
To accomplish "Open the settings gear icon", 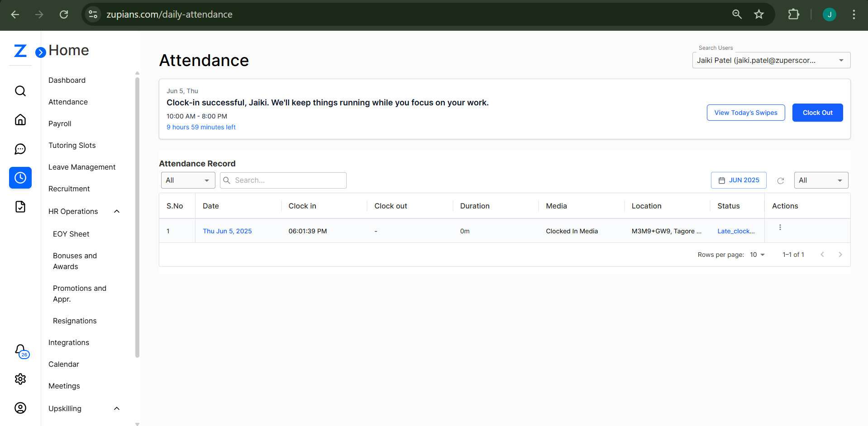I will point(20,379).
